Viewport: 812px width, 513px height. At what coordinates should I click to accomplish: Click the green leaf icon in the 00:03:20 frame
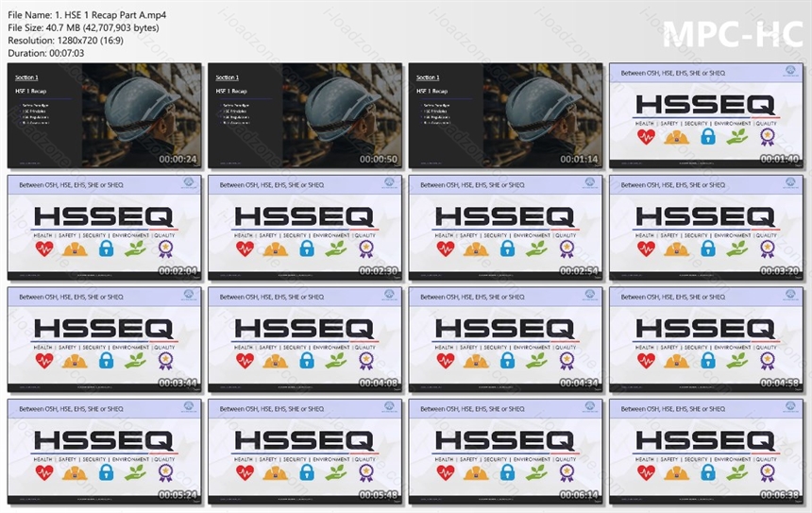pyautogui.click(x=736, y=248)
